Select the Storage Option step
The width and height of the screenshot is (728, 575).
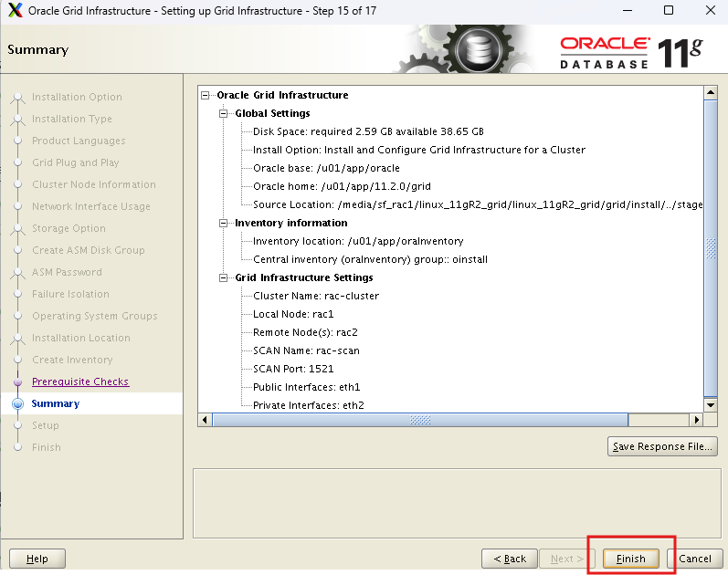tap(69, 228)
